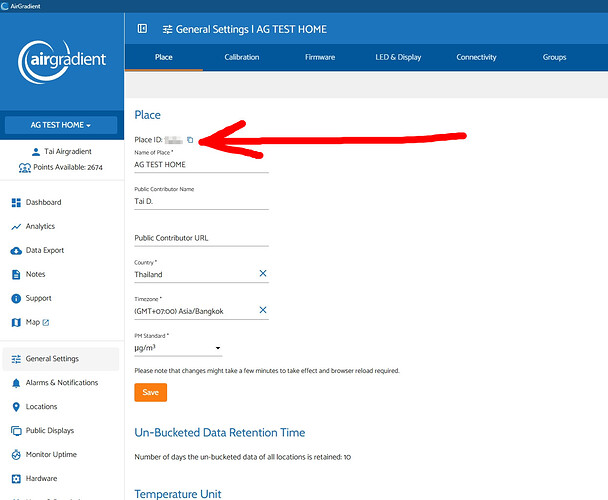Clear the Country field with X

coord(263,273)
